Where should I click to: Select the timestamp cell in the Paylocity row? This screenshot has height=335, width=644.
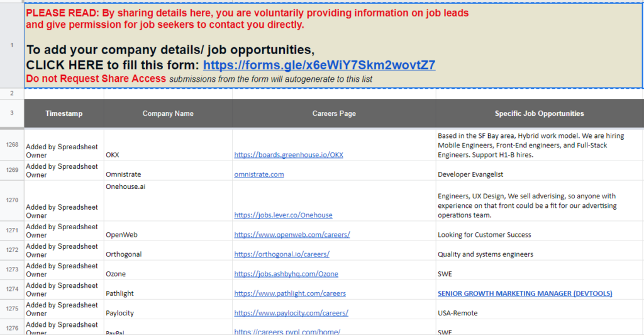[x=64, y=309]
